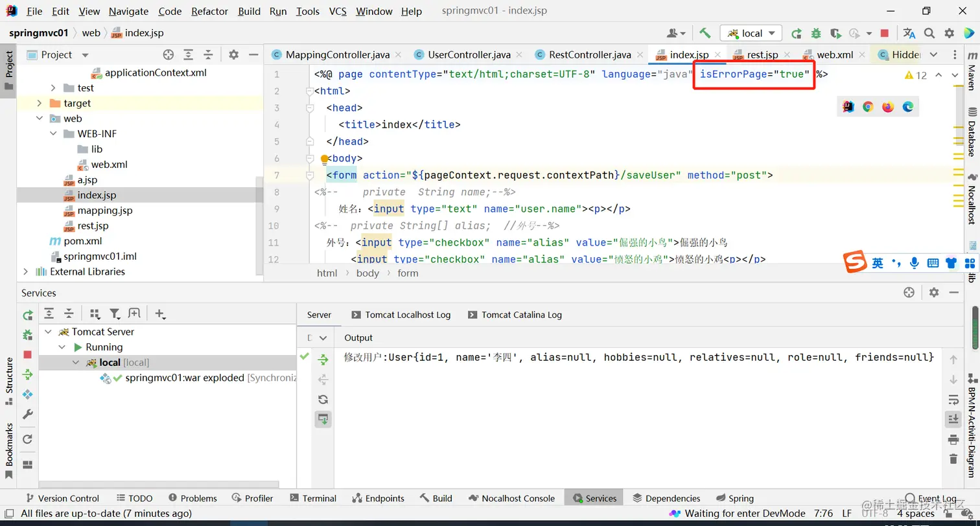Viewport: 980px width, 526px height.
Task: Hide the Project panel with the minus icon
Action: (x=253, y=55)
